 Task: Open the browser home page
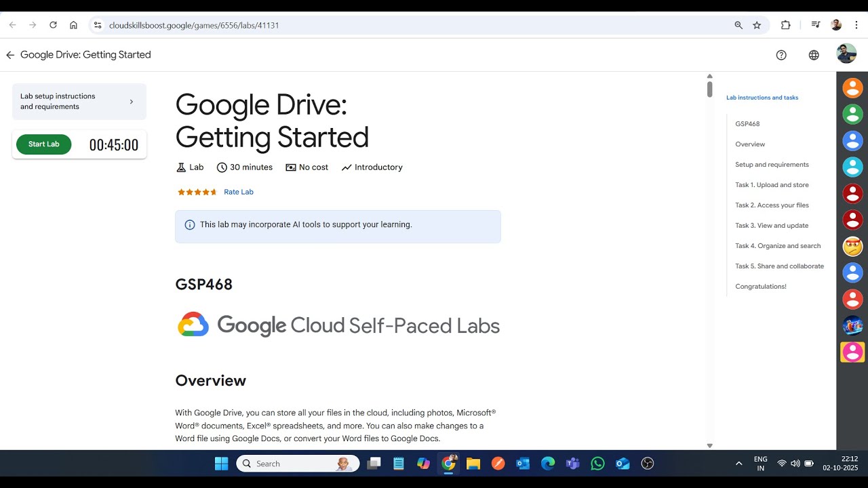[73, 25]
